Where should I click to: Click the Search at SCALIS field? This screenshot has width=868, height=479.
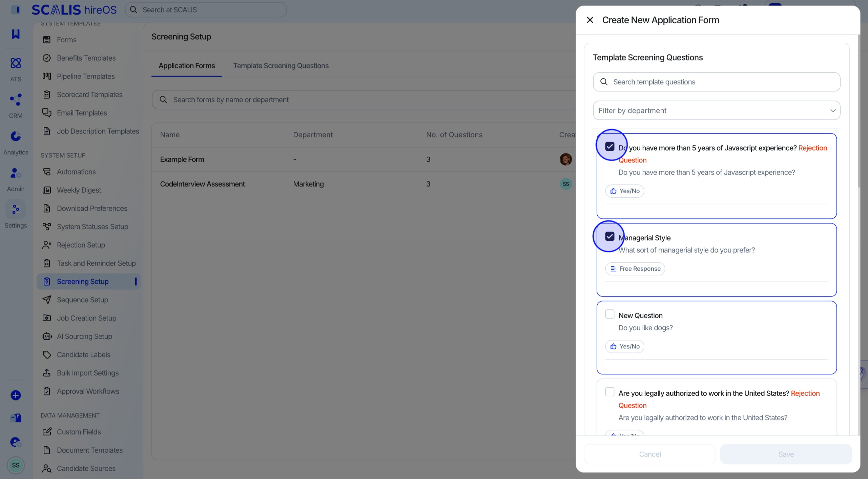click(x=206, y=10)
